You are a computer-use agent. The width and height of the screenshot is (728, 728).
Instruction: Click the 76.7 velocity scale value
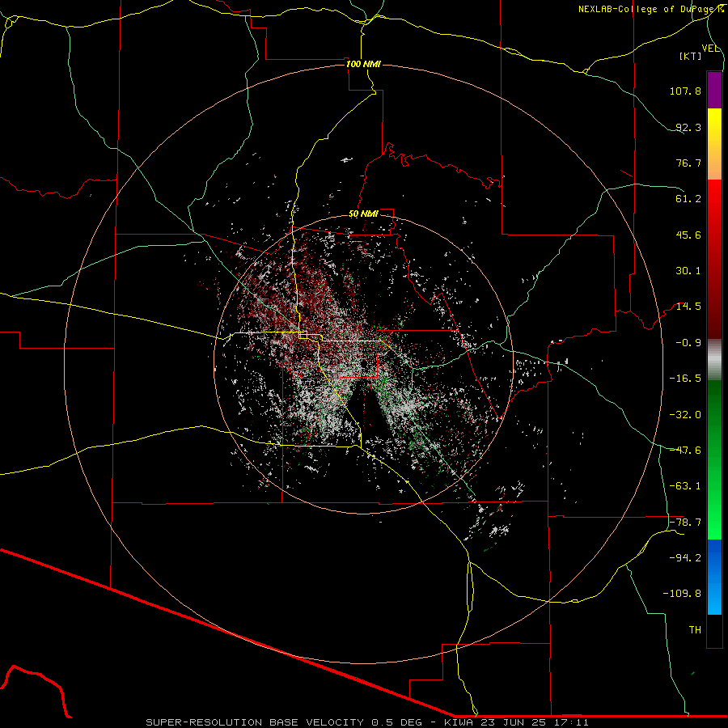(x=688, y=163)
